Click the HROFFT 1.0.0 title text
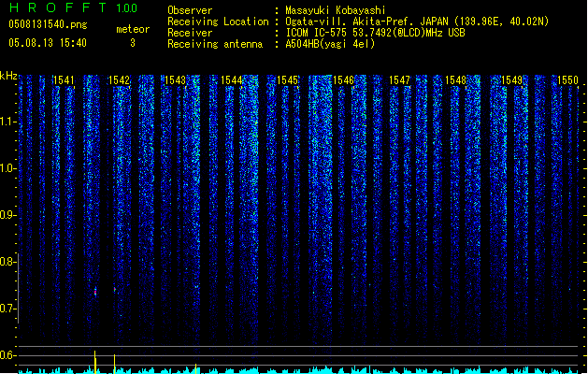 coord(73,7)
